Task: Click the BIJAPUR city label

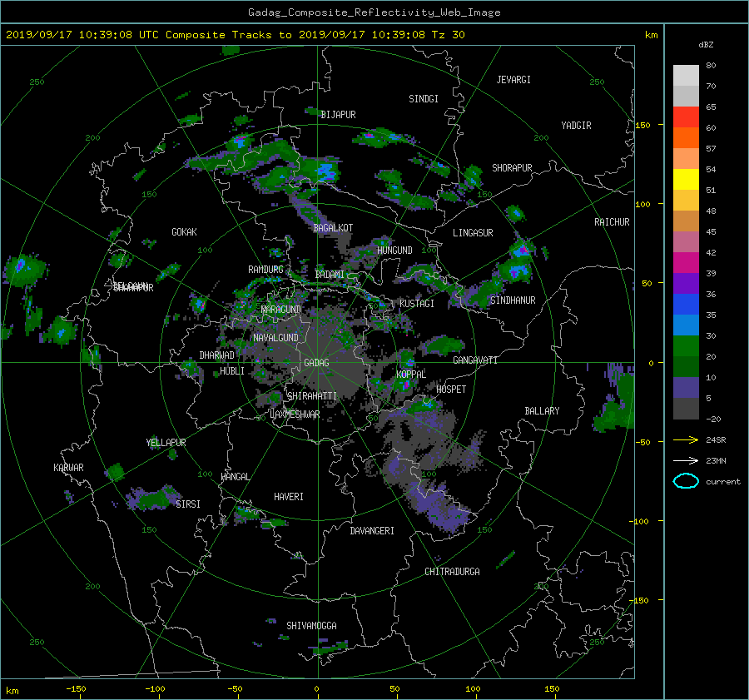Action: coord(338,115)
